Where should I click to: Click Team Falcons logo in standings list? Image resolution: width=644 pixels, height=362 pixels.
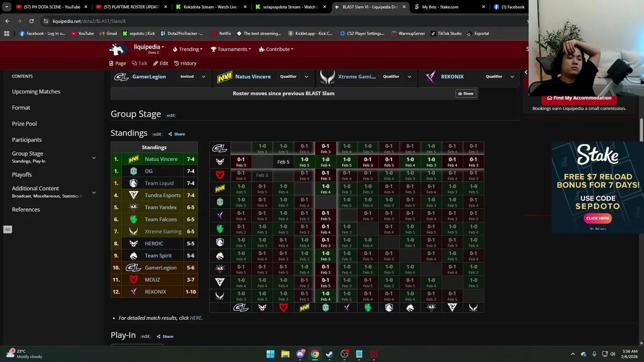pos(133,219)
